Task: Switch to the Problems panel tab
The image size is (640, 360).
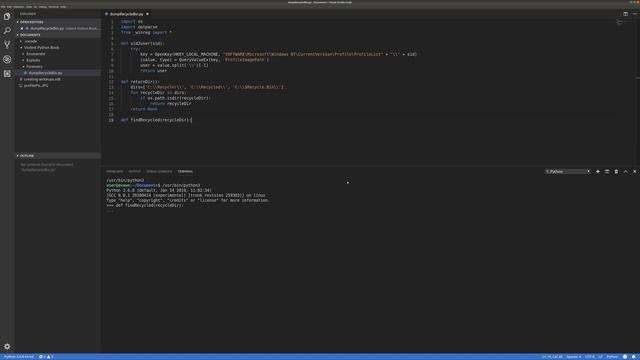Action: tap(114, 171)
